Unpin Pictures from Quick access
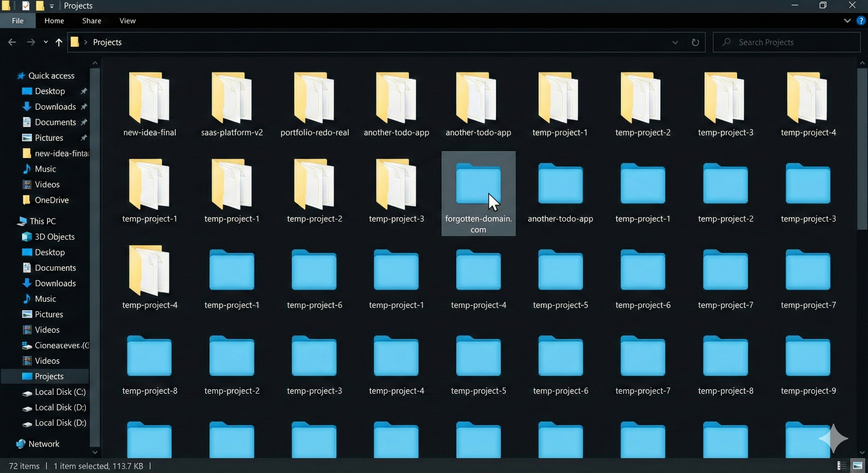 click(84, 138)
